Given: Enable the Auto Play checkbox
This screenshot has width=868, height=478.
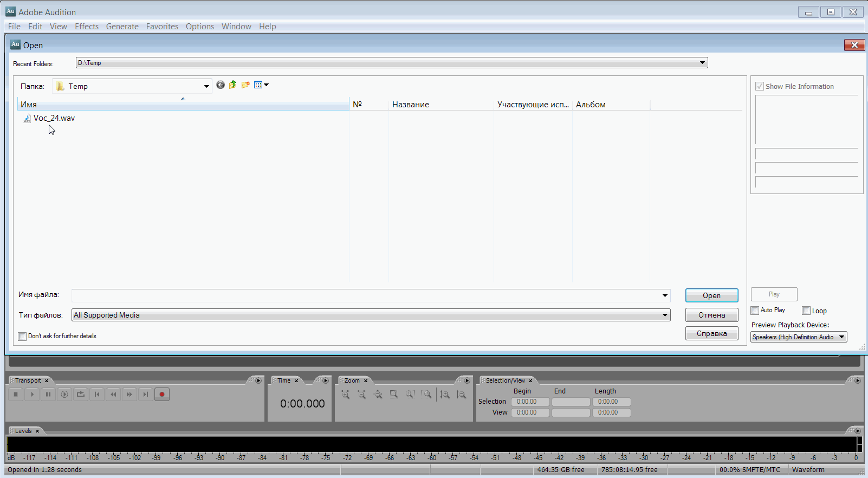Looking at the screenshot, I should (755, 311).
